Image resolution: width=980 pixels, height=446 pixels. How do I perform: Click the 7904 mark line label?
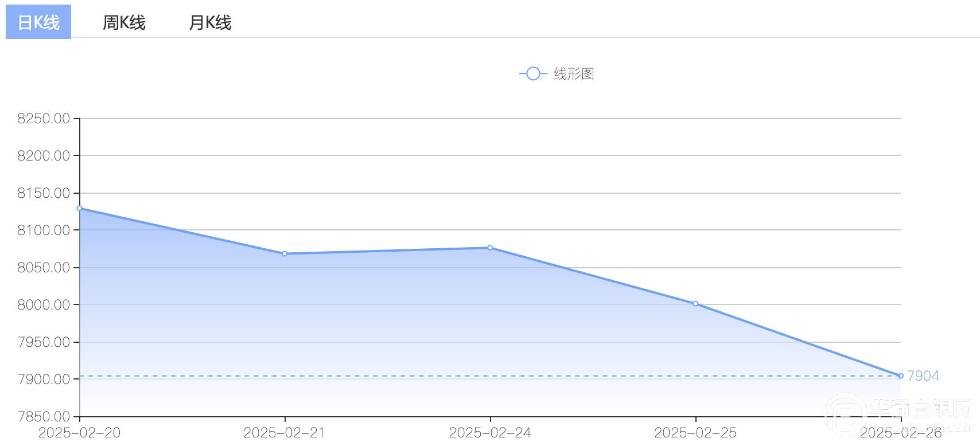(x=923, y=376)
